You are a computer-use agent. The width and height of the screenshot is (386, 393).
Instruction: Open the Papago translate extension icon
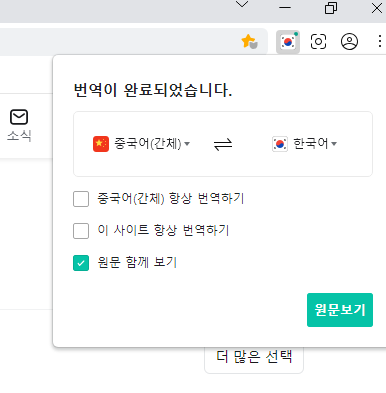pyautogui.click(x=288, y=42)
